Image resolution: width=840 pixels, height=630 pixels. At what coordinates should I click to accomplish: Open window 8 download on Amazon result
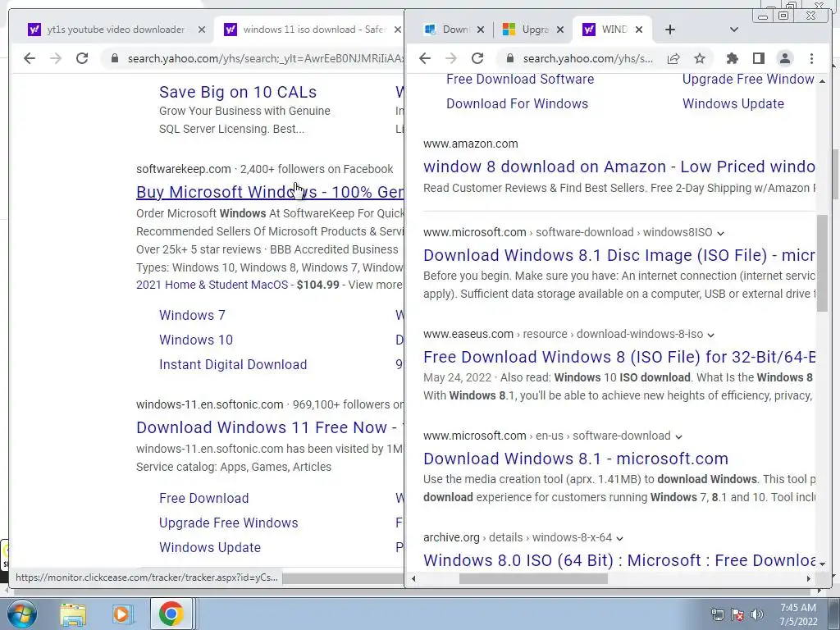click(x=619, y=167)
